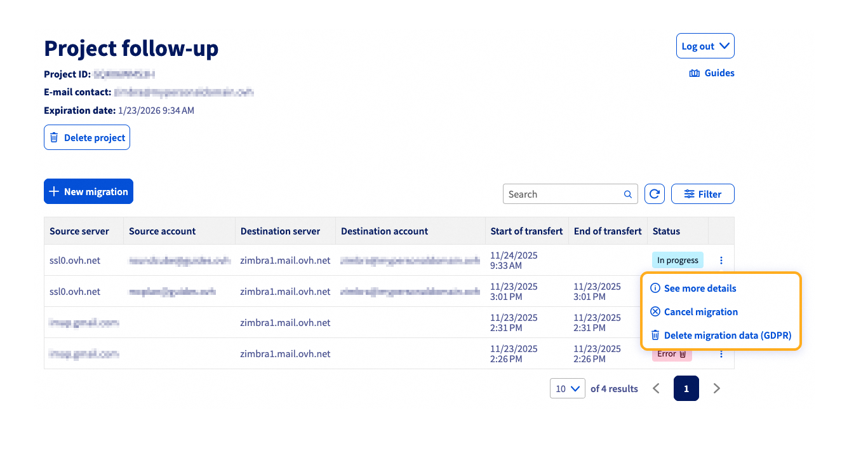Click the book icon next to Guides
Image resolution: width=868 pixels, height=455 pixels.
click(x=695, y=74)
